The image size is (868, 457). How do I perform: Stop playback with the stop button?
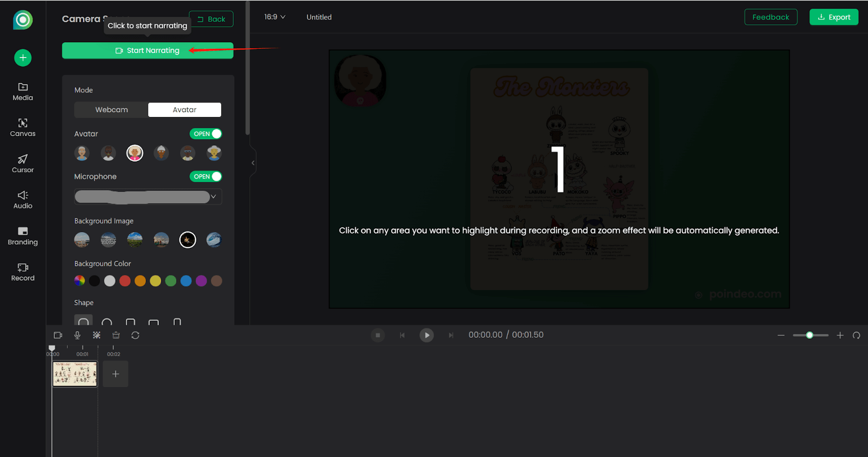pyautogui.click(x=378, y=335)
